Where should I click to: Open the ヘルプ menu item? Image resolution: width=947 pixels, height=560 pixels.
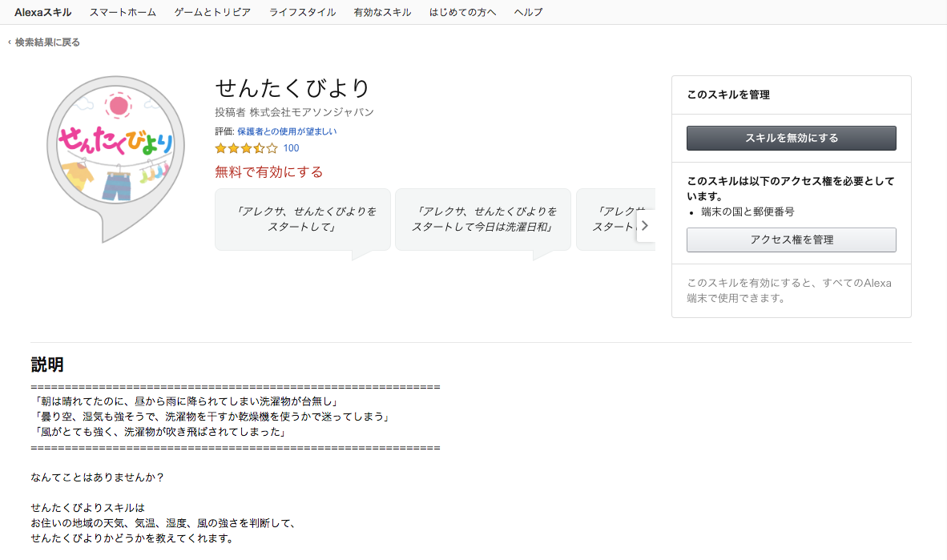529,12
